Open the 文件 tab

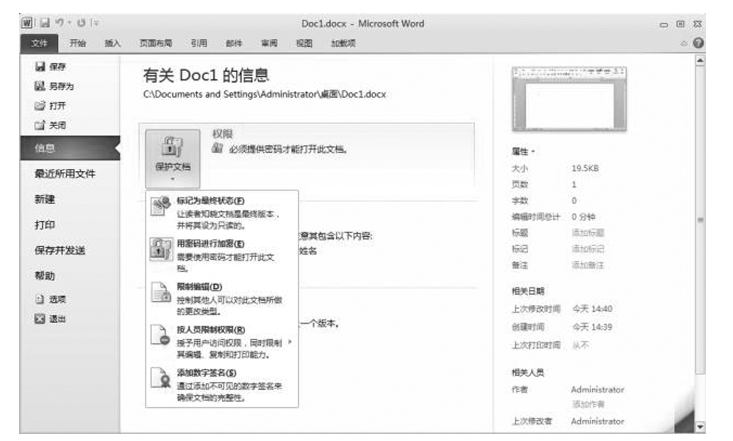39,43
